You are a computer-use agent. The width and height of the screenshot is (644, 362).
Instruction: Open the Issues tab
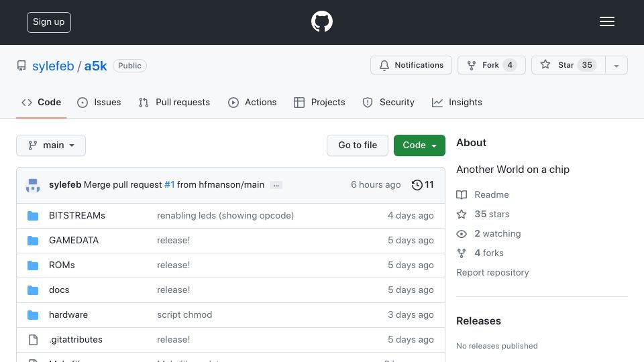pyautogui.click(x=99, y=102)
